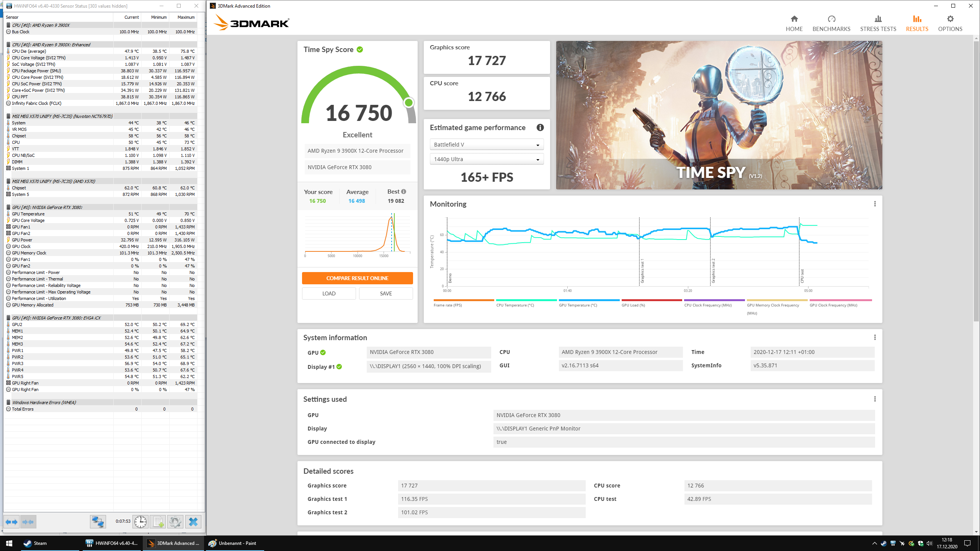
Task: Open HWiNFO sensor settings gear icon
Action: tap(175, 522)
